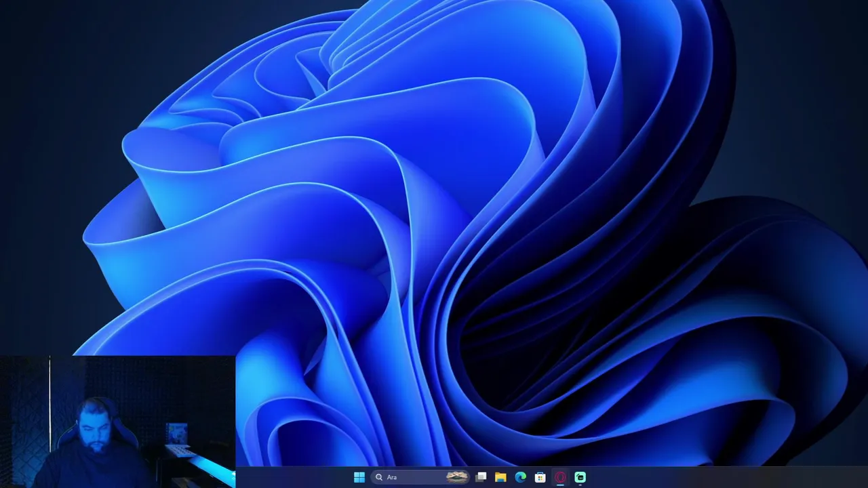Image resolution: width=868 pixels, height=488 pixels.
Task: Click the search highlight image in the search box
Action: pos(457,477)
